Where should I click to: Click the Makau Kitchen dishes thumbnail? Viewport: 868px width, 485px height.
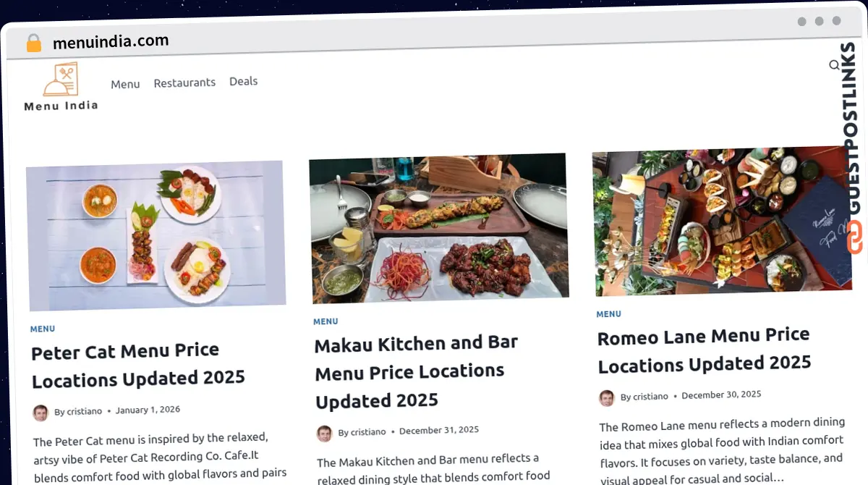pos(438,227)
